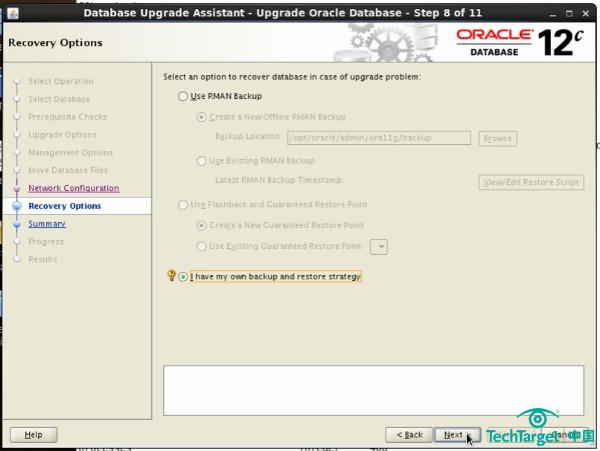Click Management Options step in sidebar

point(70,153)
